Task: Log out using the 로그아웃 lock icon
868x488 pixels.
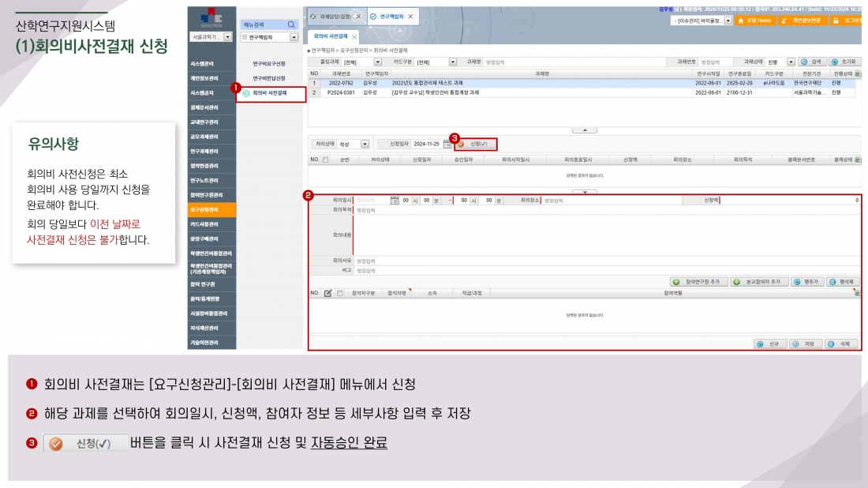Action: pos(835,21)
